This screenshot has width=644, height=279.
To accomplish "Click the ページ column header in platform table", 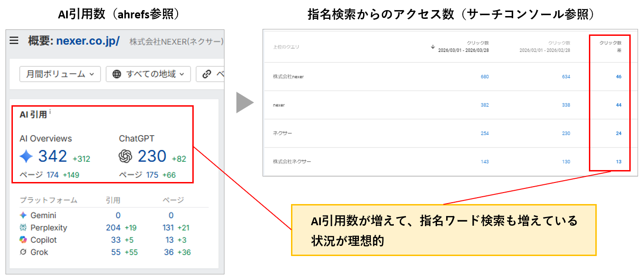I will pyautogui.click(x=174, y=200).
